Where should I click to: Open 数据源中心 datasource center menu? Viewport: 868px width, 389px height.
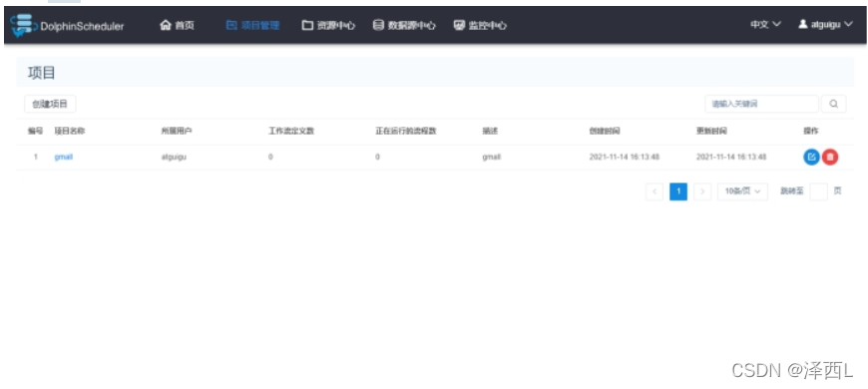(404, 26)
